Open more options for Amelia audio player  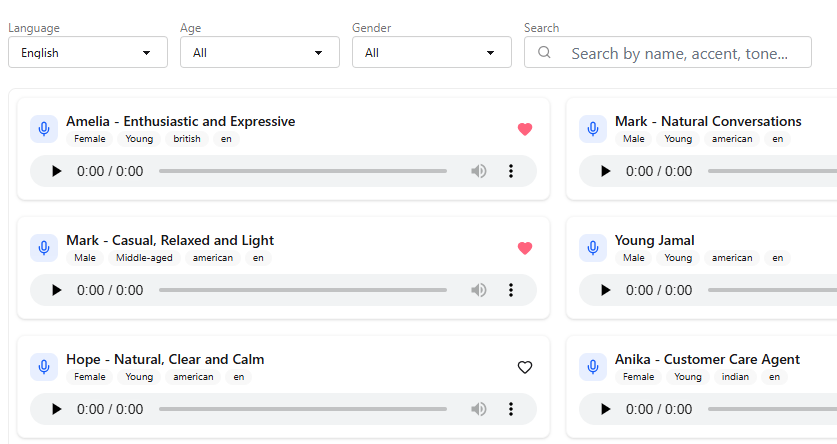511,171
